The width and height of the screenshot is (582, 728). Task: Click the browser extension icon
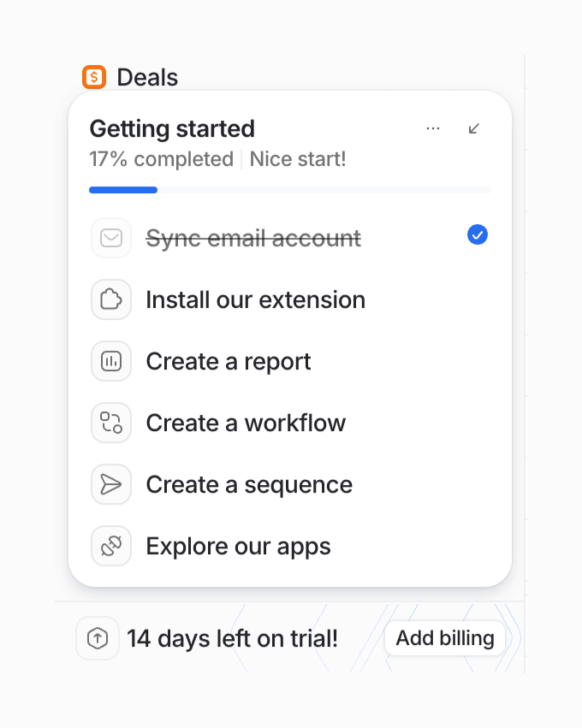[111, 299]
